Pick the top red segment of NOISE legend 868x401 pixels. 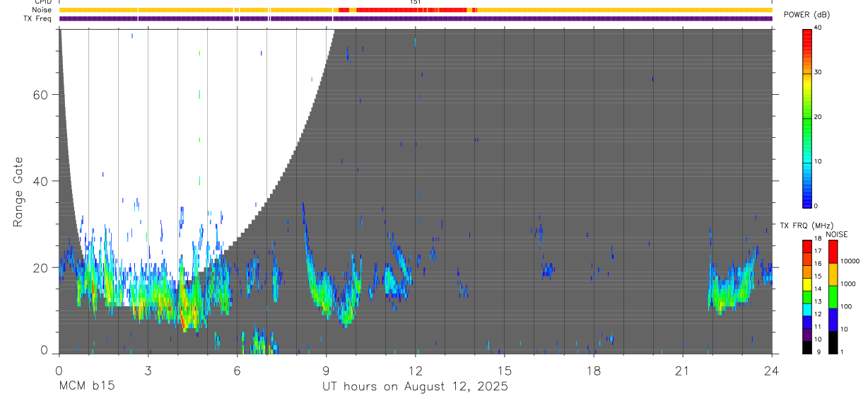832,252
